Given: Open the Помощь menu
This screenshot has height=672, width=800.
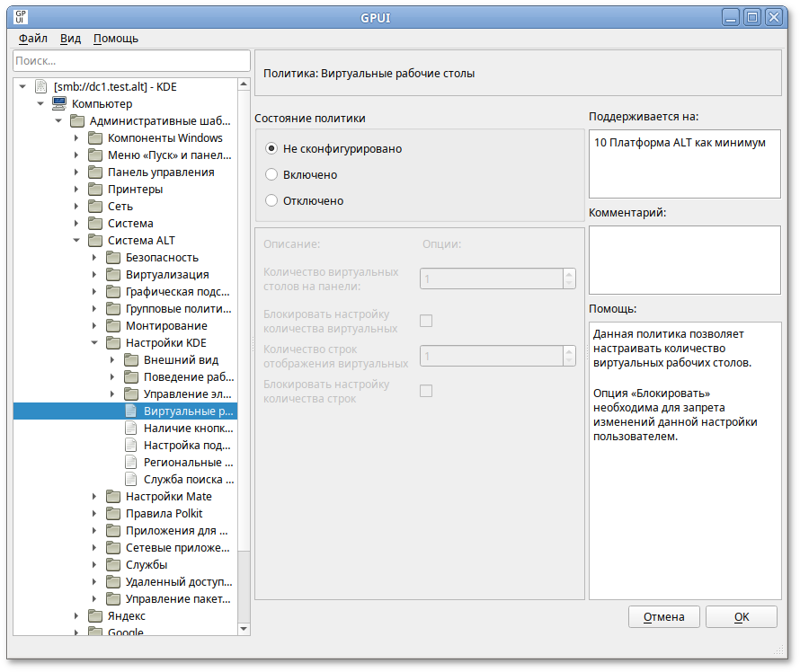Looking at the screenshot, I should click(x=116, y=39).
